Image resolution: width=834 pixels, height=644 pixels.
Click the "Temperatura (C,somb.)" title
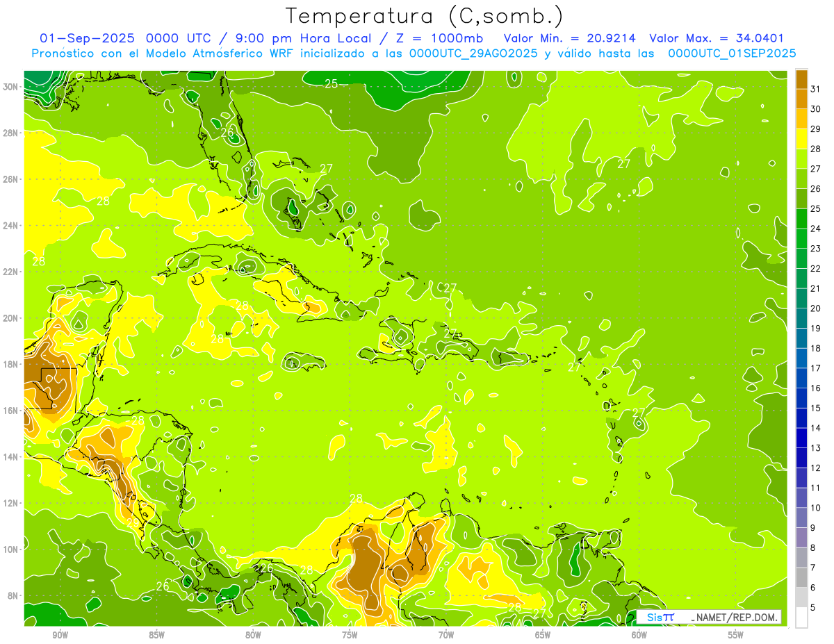click(x=425, y=16)
